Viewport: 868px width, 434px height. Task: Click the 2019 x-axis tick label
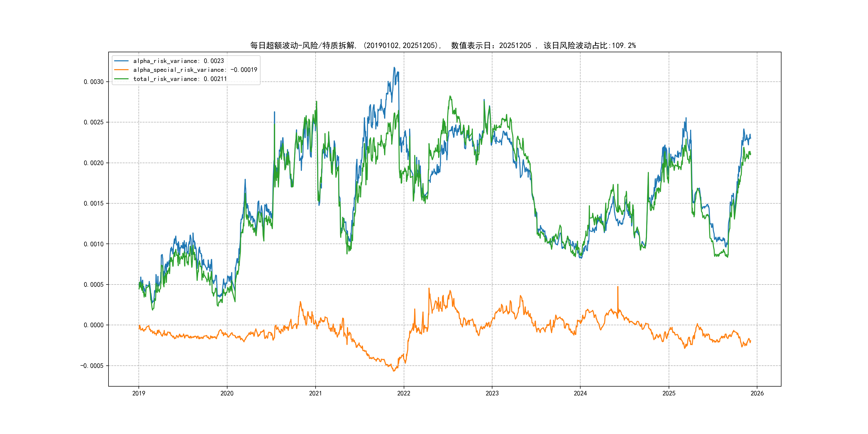click(139, 393)
